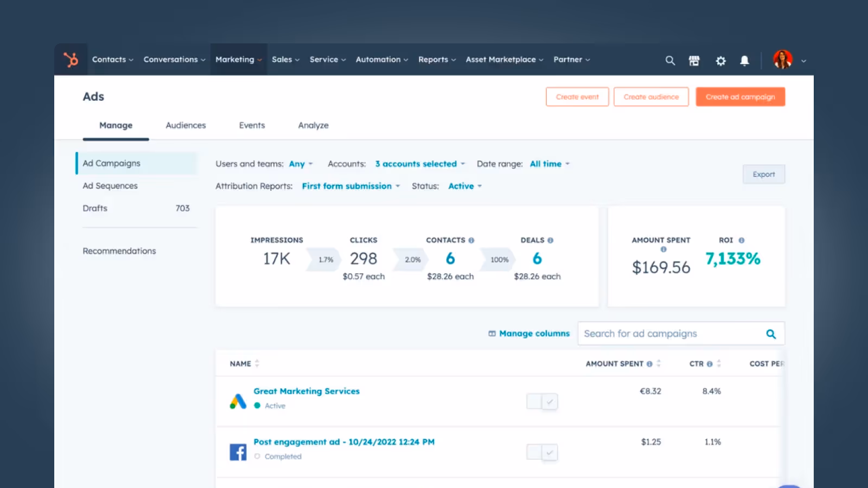Toggle the Great Marketing Services campaign switch

(x=542, y=401)
